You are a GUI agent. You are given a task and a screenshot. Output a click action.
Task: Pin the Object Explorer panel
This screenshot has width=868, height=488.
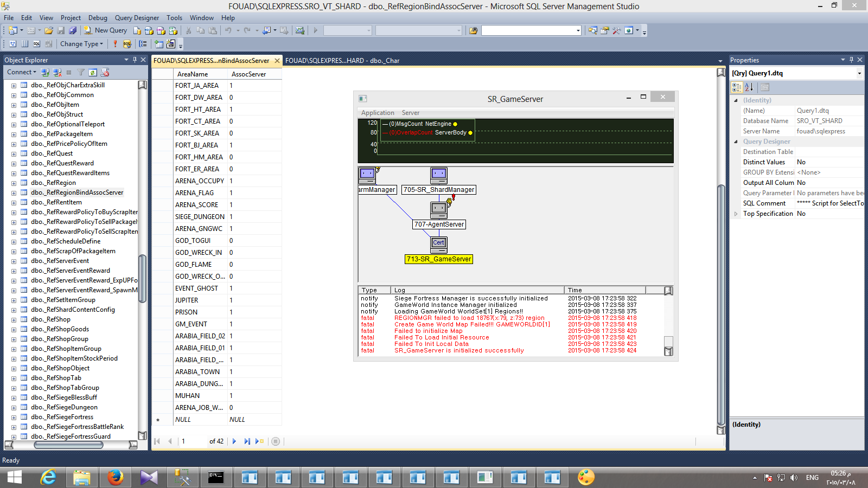coord(135,60)
